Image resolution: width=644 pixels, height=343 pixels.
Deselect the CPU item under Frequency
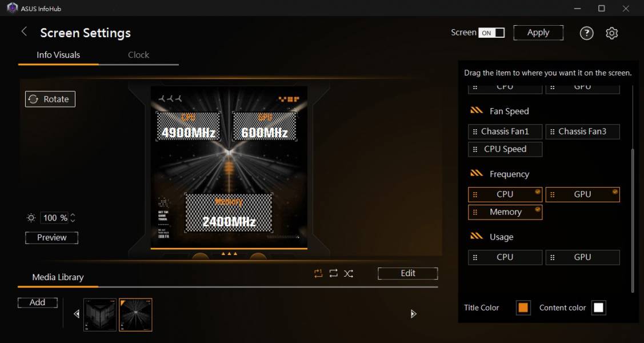[x=505, y=194]
